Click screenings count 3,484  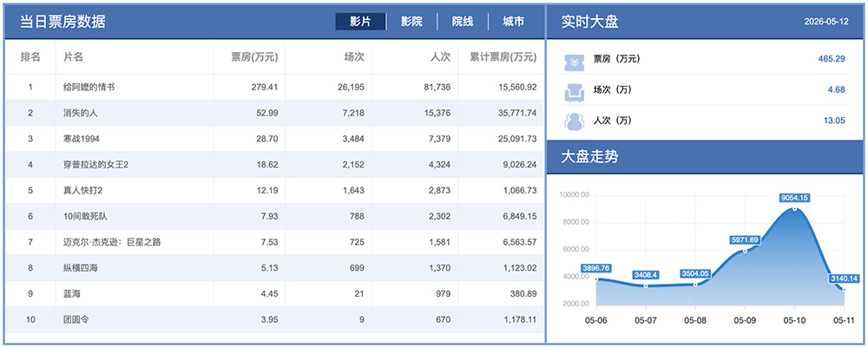[352, 139]
